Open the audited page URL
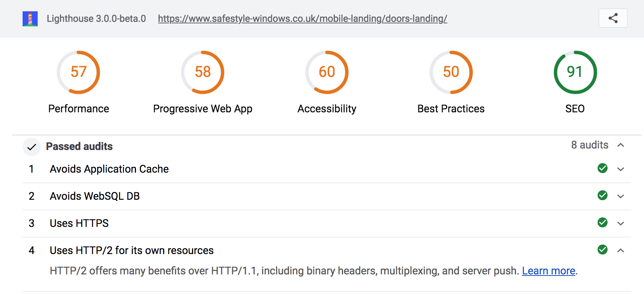644x294 pixels. point(302,18)
